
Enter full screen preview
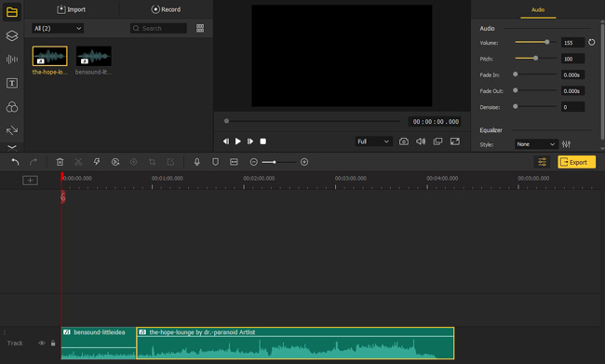(455, 142)
